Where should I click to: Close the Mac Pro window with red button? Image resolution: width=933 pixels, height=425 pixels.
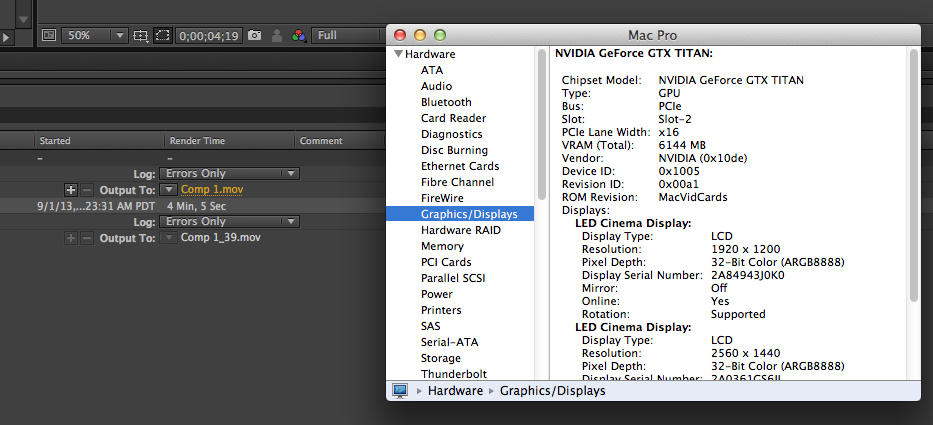(400, 35)
